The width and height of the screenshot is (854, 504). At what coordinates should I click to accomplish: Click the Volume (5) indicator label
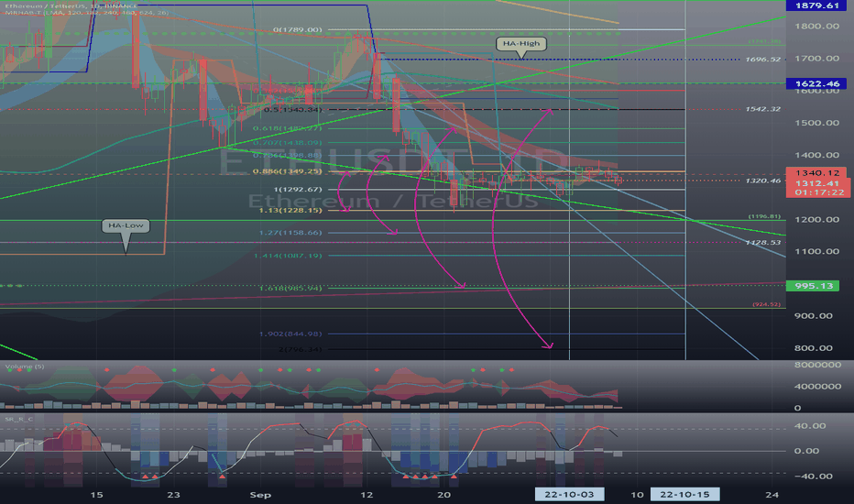click(25, 367)
